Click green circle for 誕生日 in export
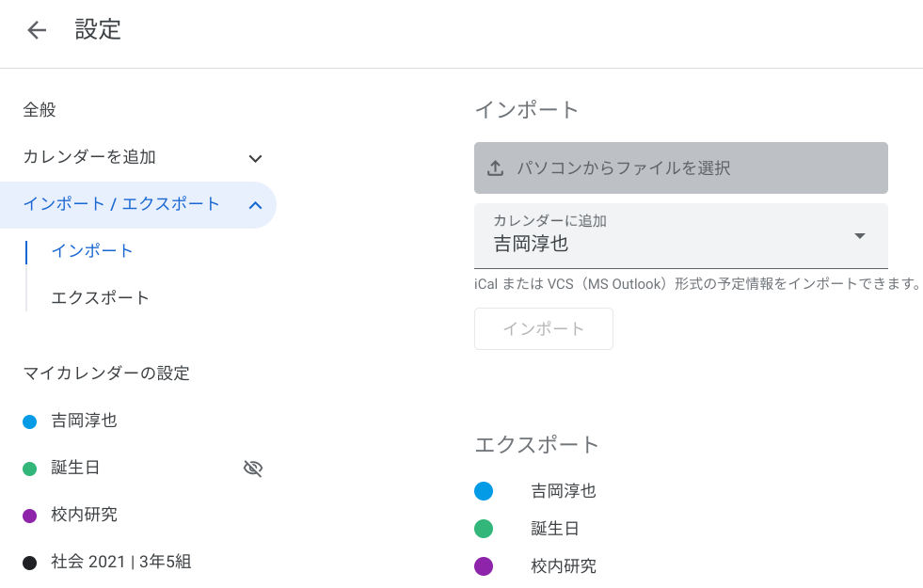Image resolution: width=923 pixels, height=588 pixels. tap(484, 529)
